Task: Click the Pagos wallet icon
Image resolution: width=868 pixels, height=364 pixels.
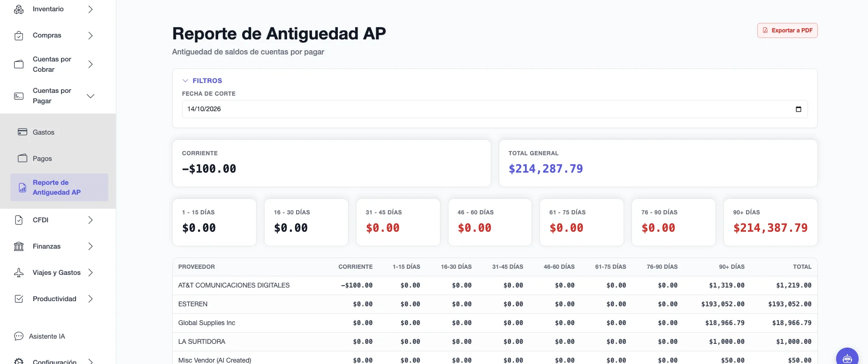Action: click(23, 158)
